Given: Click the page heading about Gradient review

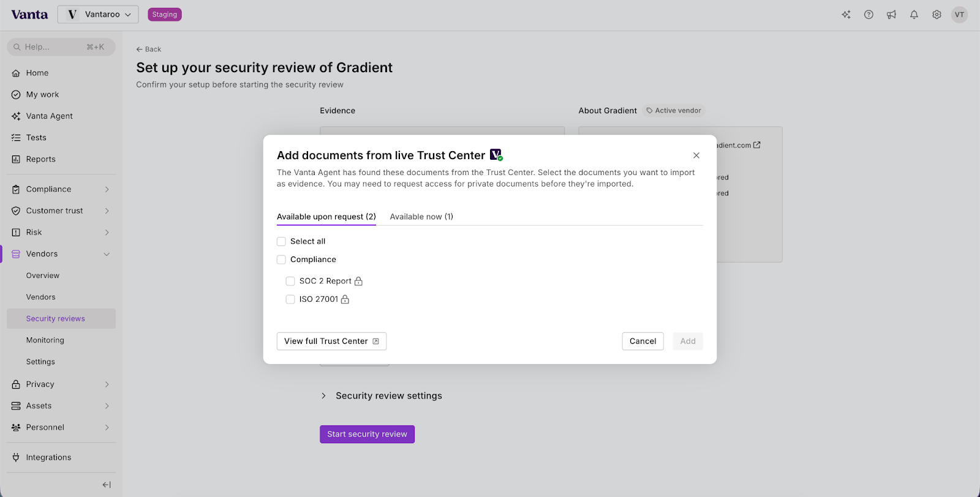Looking at the screenshot, I should tap(264, 67).
